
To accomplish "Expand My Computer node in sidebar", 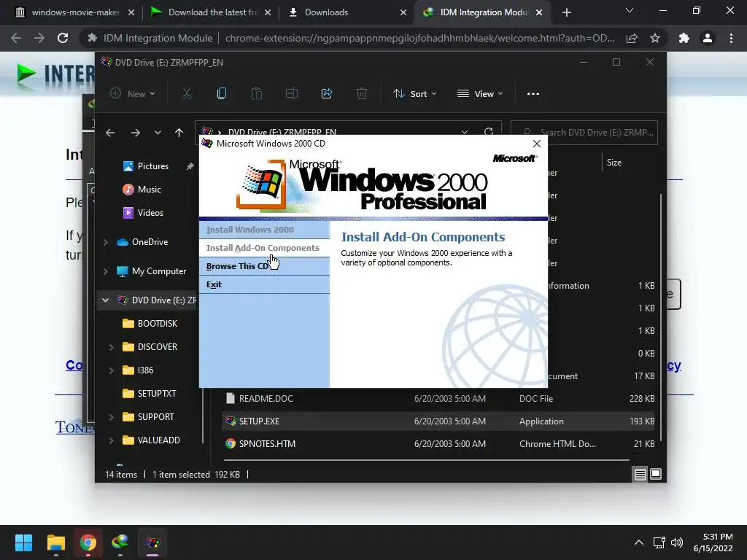I will click(105, 271).
